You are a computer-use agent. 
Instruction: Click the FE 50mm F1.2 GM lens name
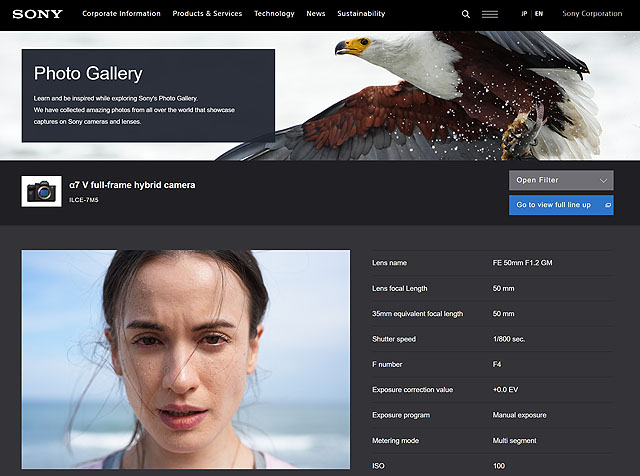(x=523, y=262)
